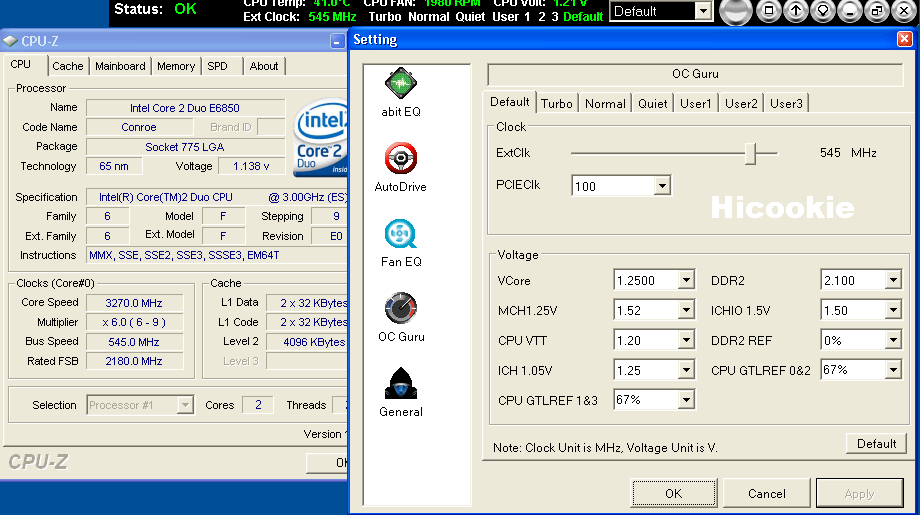
Task: Select the Default tab in OC Guru
Action: pyautogui.click(x=509, y=102)
